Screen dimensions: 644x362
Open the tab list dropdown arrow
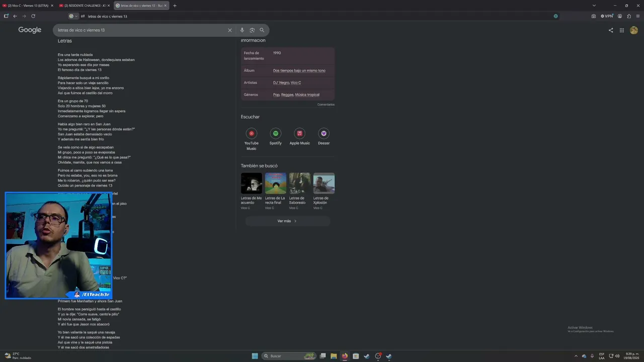(x=594, y=6)
